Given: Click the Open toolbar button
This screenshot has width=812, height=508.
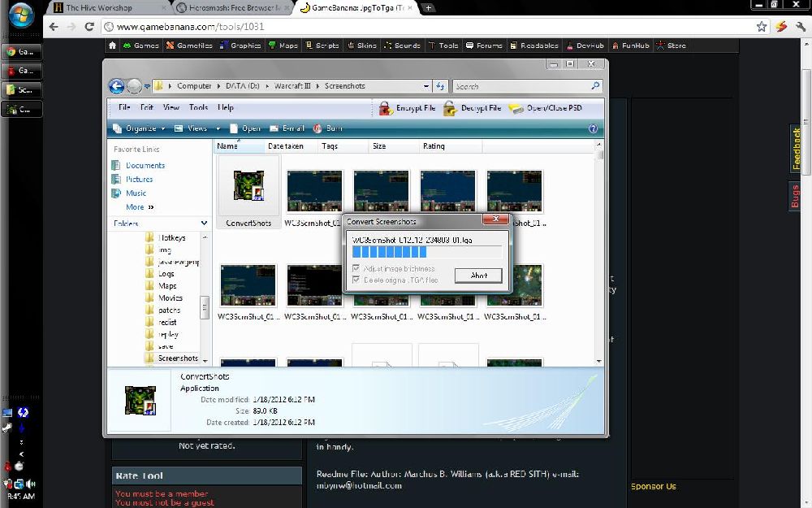Looking at the screenshot, I should coord(245,128).
